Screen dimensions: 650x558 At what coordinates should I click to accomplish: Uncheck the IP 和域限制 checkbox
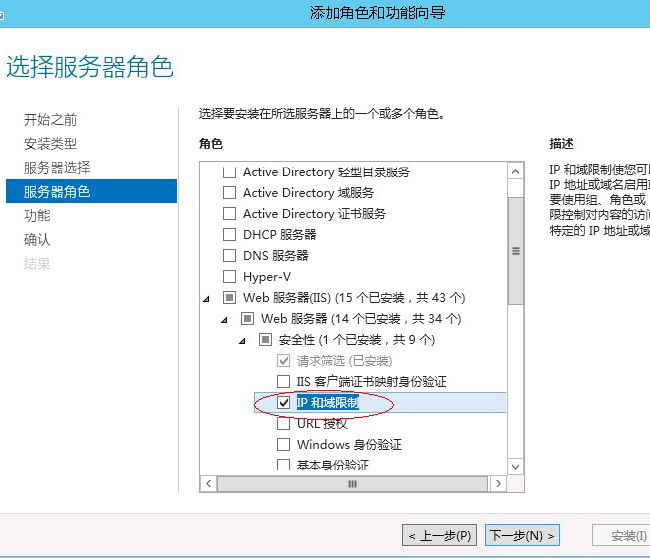[283, 403]
